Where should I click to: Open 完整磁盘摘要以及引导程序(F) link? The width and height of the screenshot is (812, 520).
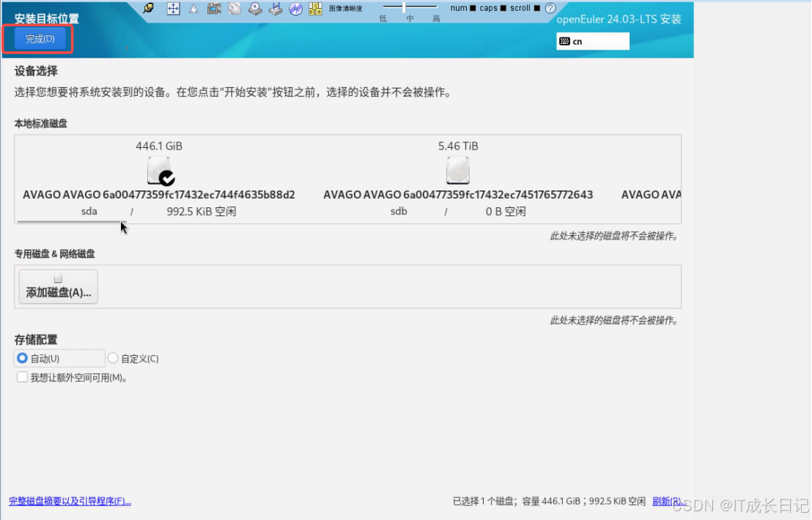click(x=70, y=501)
